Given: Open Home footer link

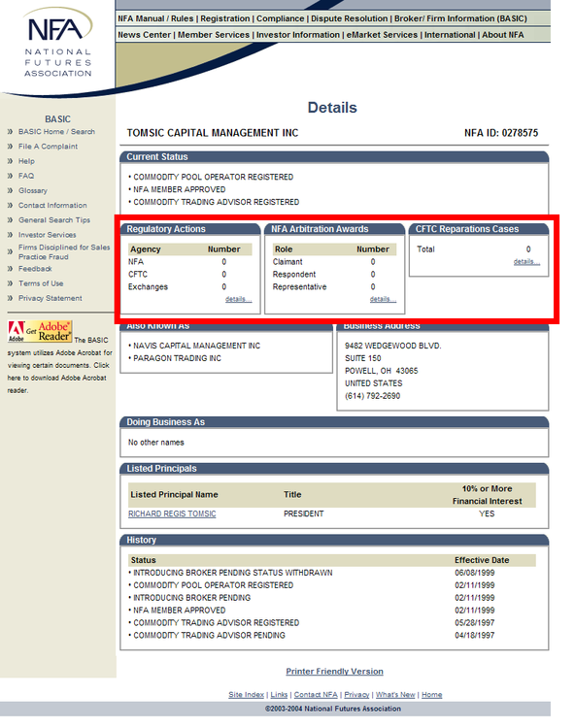Looking at the screenshot, I should tap(432, 695).
